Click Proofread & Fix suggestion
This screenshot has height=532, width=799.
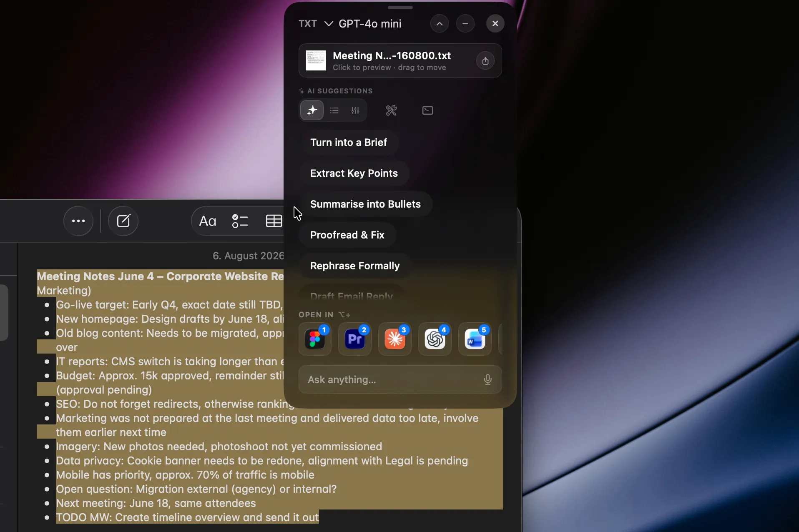point(347,235)
